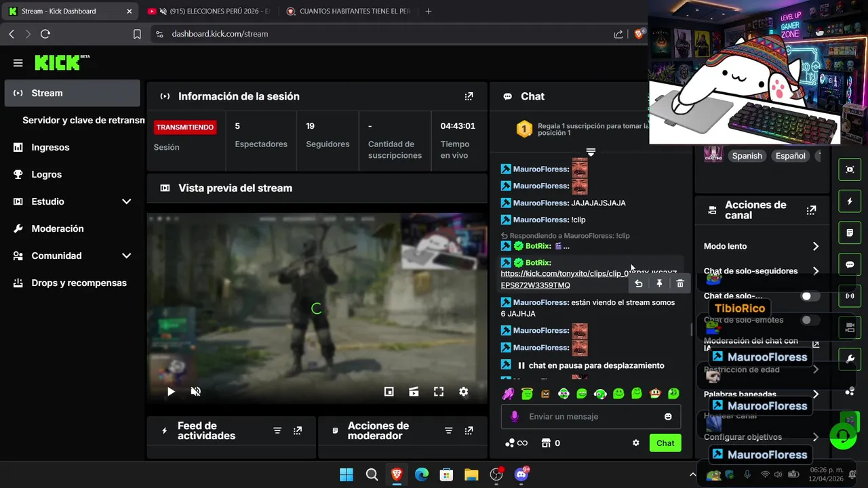868x488 pixels.
Task: Click the chat panel scrollbar
Action: 691,329
